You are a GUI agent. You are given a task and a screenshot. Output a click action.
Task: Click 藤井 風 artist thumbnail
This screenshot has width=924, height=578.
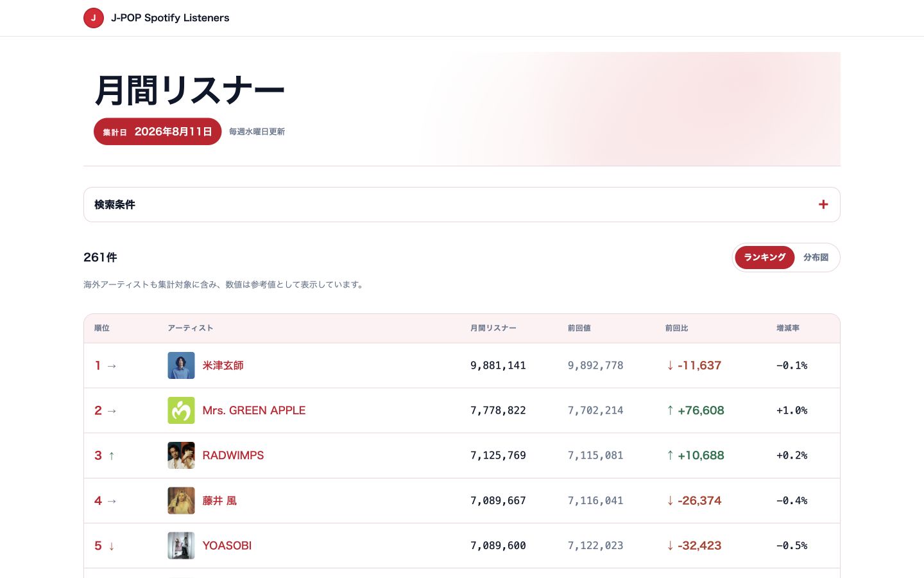181,500
